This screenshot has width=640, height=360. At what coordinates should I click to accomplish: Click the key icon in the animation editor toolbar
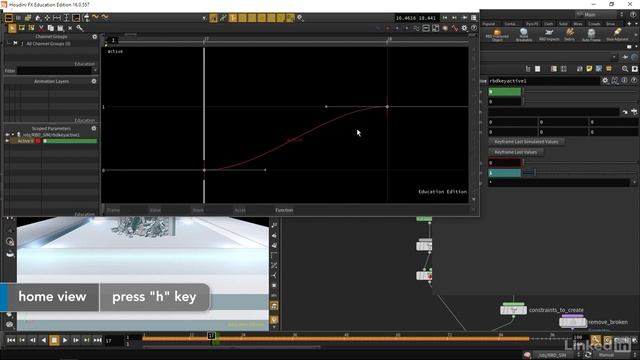[x=80, y=28]
